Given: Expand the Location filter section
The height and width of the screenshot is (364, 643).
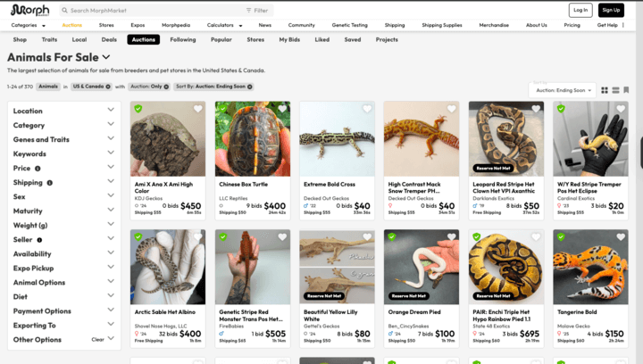Looking at the screenshot, I should point(111,111).
